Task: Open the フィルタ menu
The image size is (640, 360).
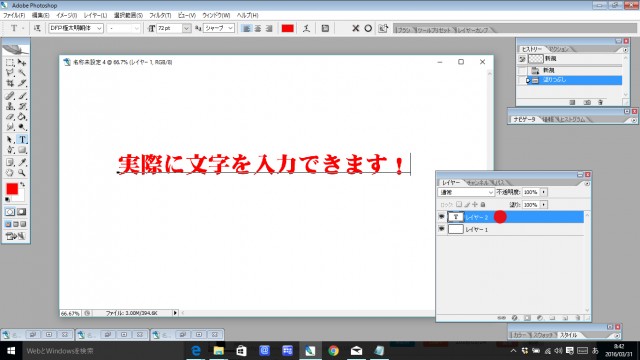Action: (x=160, y=15)
